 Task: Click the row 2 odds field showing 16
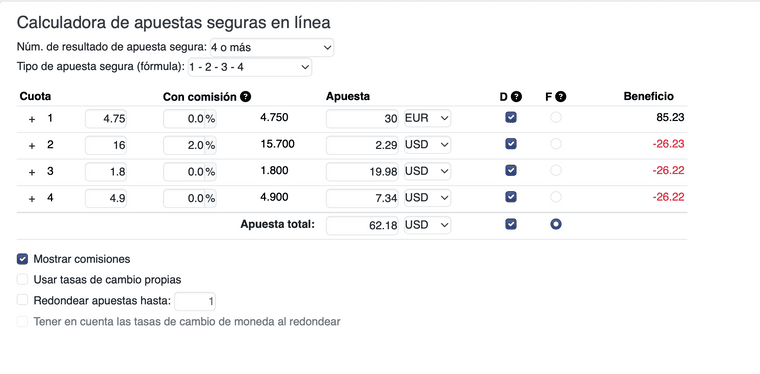tap(106, 145)
